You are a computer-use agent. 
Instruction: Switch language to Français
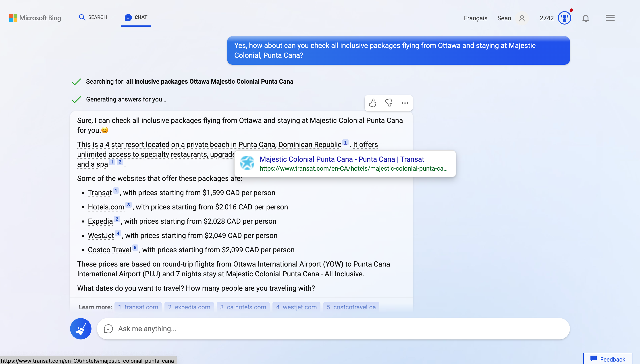pos(476,18)
